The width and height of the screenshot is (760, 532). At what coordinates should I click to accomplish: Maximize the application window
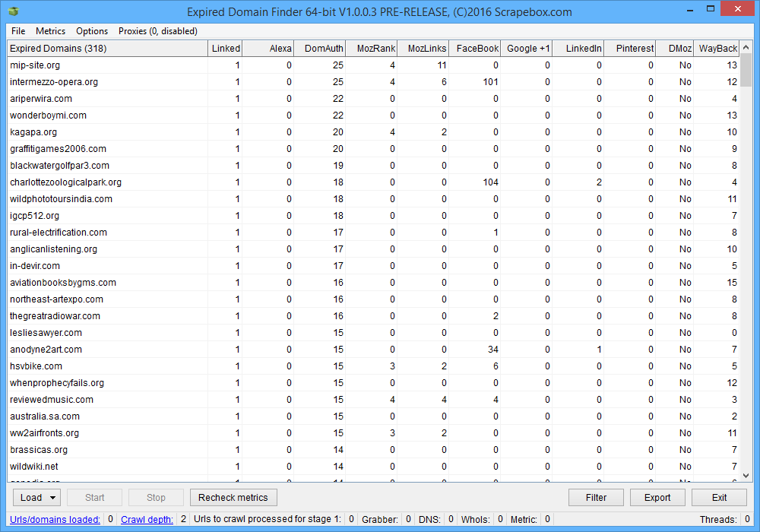point(711,9)
